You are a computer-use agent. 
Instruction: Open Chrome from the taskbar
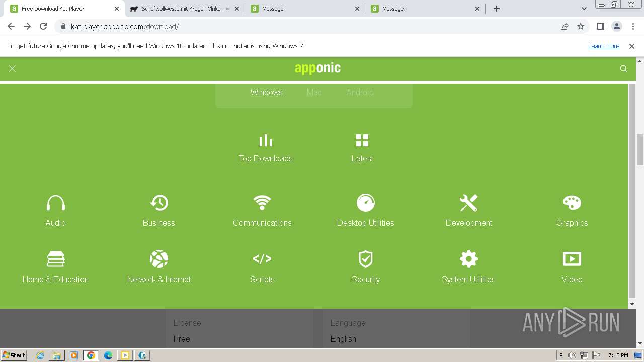[91, 355]
